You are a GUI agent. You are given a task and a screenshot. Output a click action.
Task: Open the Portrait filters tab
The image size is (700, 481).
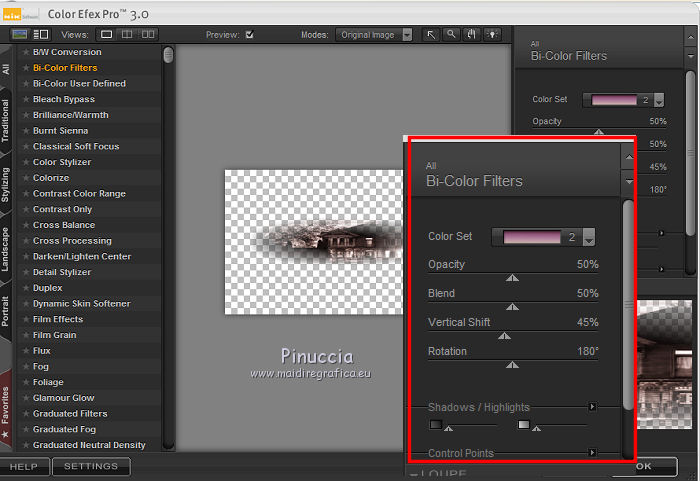click(5, 311)
